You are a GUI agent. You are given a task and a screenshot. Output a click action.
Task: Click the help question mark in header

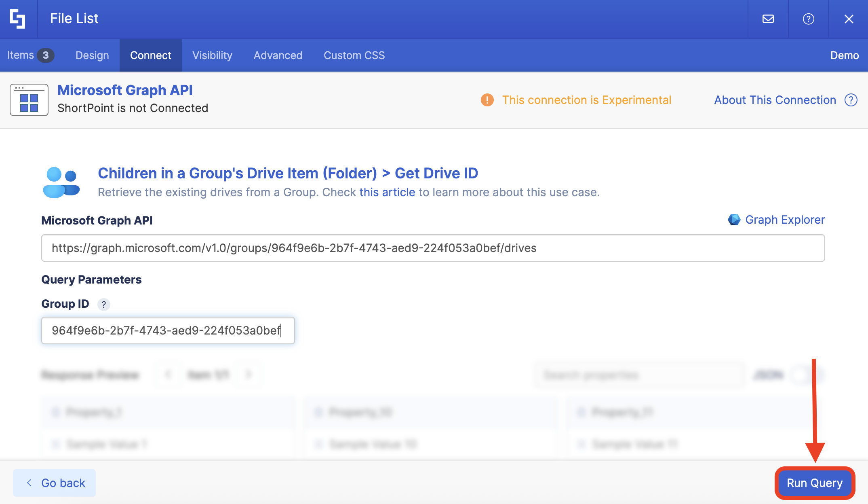point(808,19)
